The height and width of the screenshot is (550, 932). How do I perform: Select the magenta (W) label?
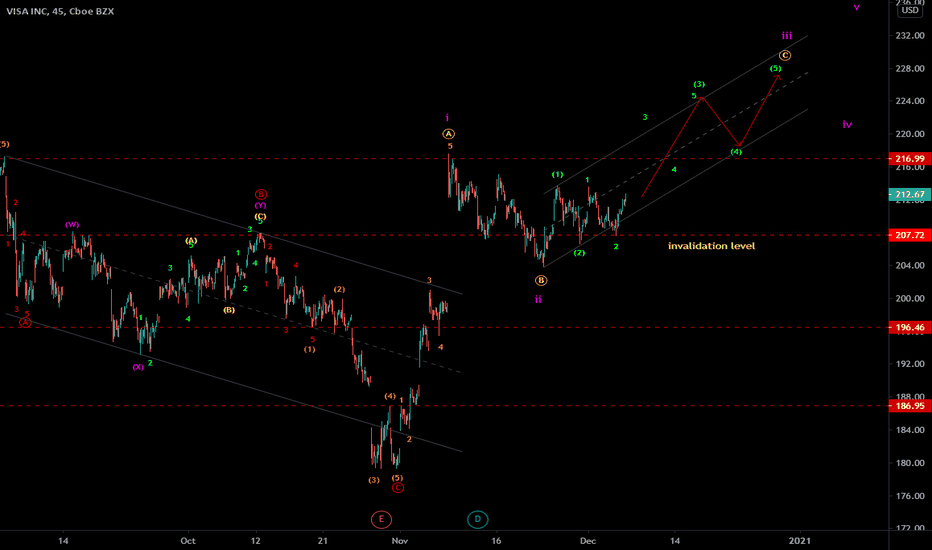(72, 225)
